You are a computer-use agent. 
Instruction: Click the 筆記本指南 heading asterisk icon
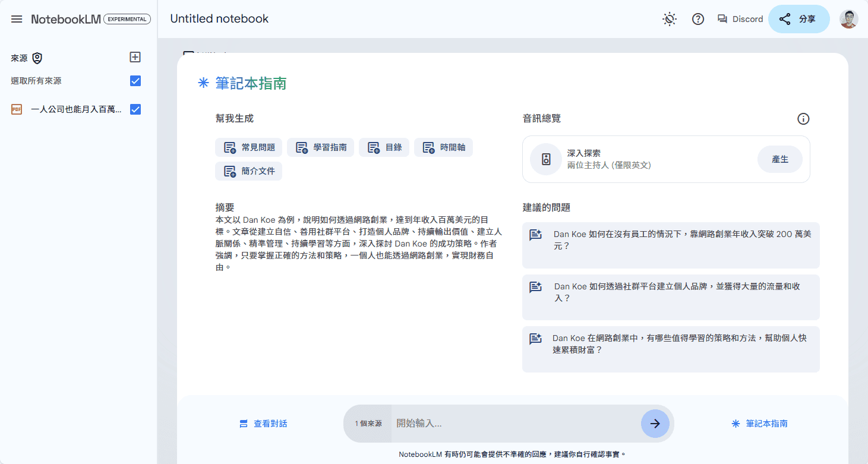point(203,83)
